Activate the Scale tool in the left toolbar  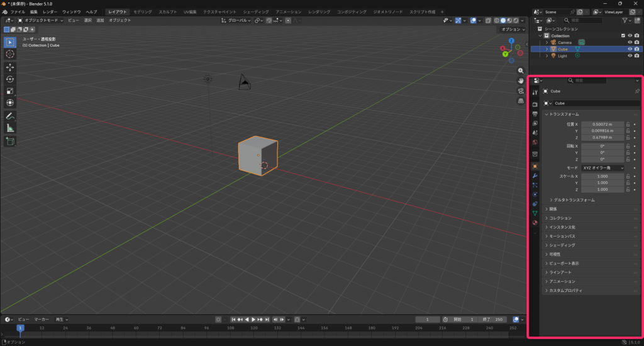click(x=10, y=91)
